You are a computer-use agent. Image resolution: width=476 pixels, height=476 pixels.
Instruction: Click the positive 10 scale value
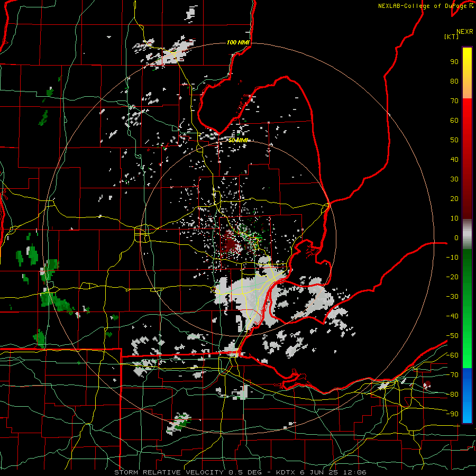454,218
